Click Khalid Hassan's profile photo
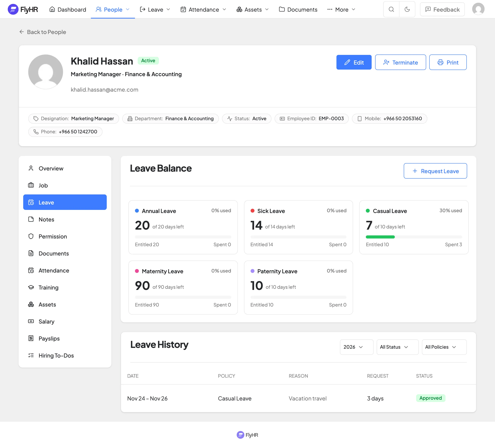This screenshot has width=495, height=448. [46, 72]
